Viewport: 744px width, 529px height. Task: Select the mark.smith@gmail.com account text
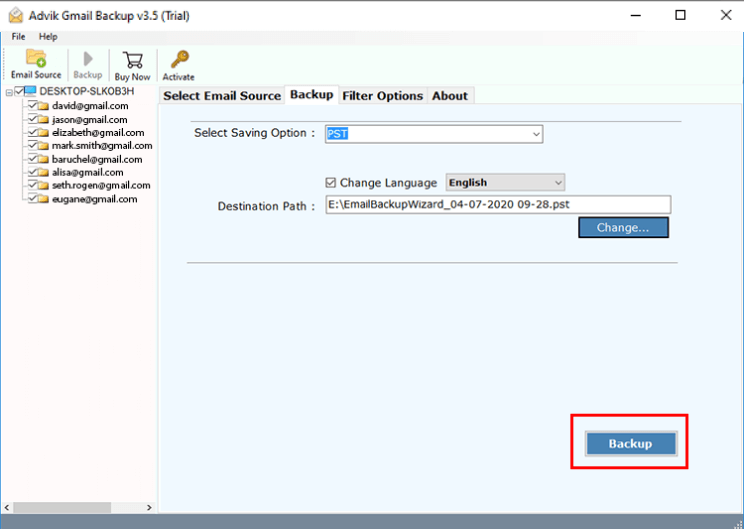102,146
